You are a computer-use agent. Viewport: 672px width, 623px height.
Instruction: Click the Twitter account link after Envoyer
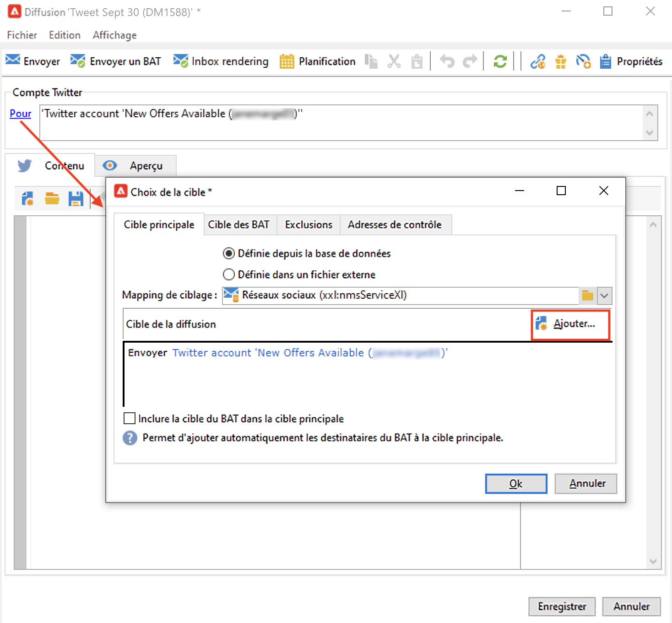tap(310, 352)
